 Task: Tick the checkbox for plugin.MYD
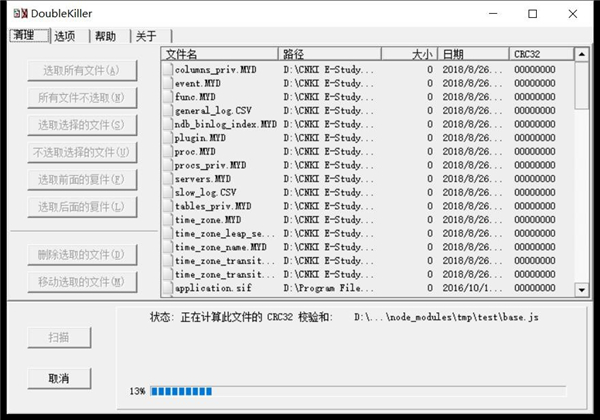[x=168, y=138]
